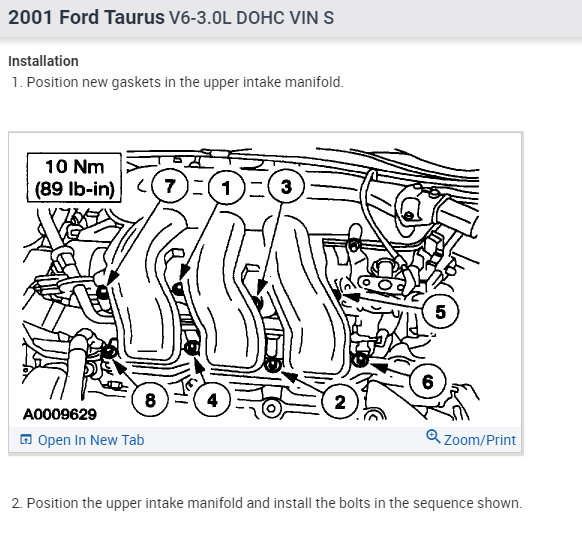Click bolt callout circle number 6

coord(428,381)
